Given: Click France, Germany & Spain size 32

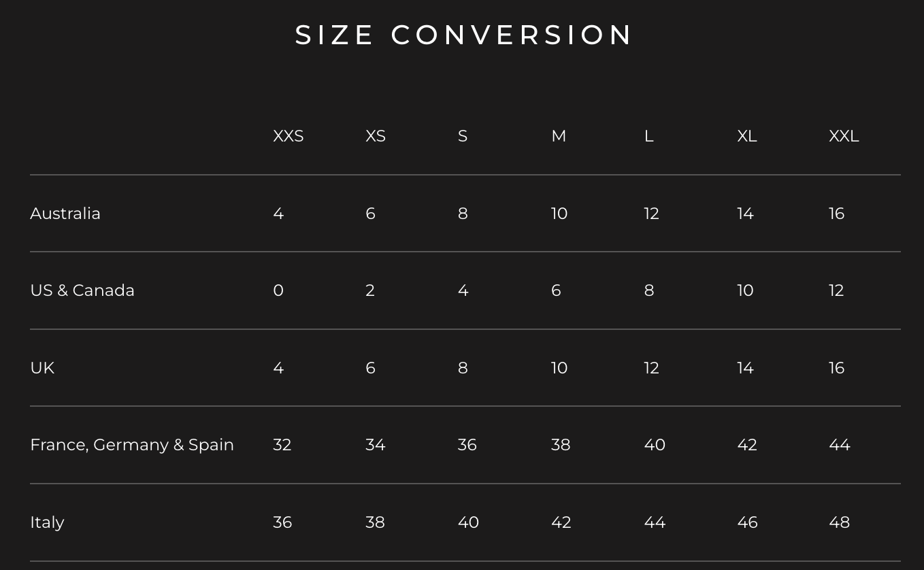Looking at the screenshot, I should 282,445.
